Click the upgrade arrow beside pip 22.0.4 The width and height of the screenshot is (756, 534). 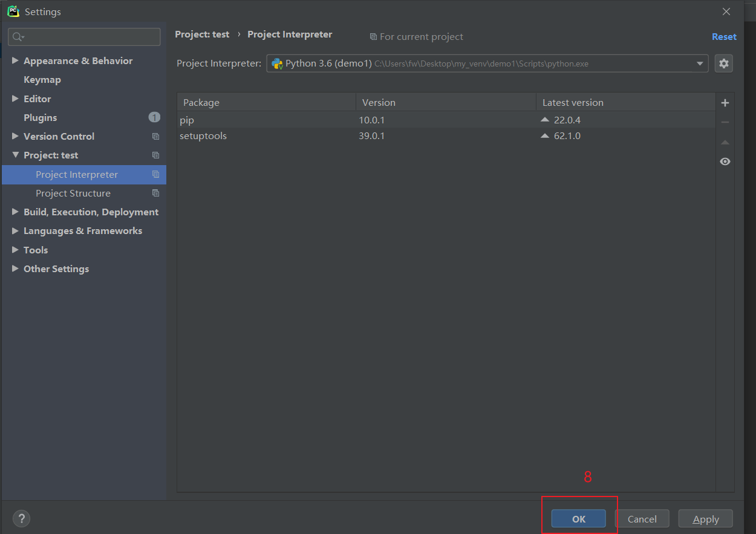click(x=545, y=120)
